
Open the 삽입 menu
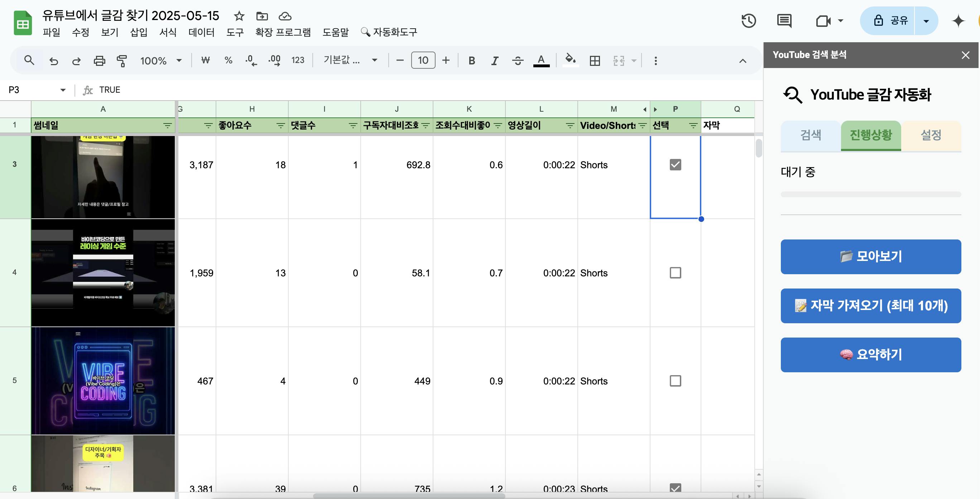click(x=139, y=32)
